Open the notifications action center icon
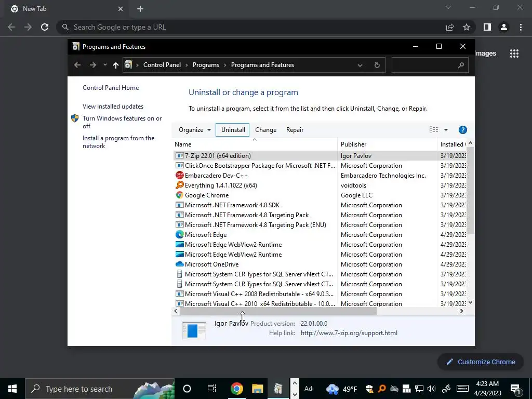Viewport: 532px width, 399px height. coord(515,389)
